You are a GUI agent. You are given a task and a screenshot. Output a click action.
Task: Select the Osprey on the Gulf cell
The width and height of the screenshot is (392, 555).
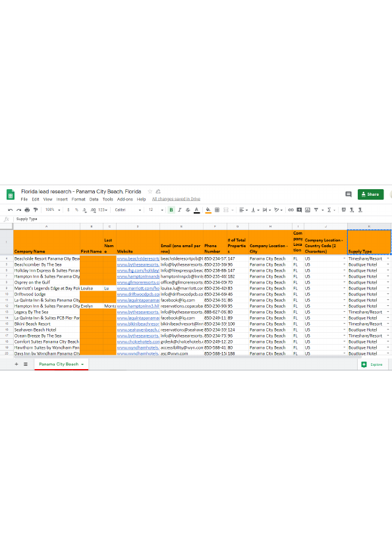pyautogui.click(x=47, y=283)
